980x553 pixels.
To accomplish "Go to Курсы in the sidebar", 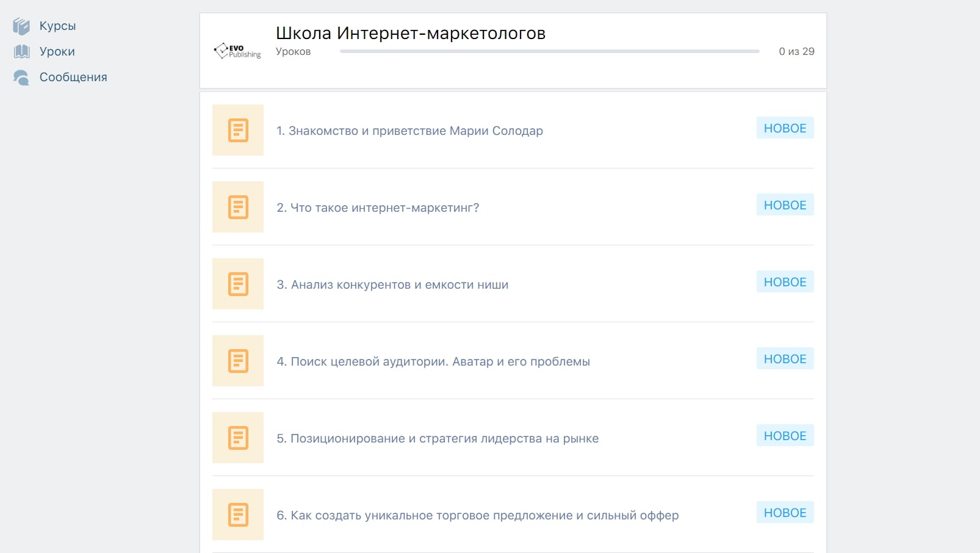I will coord(58,26).
